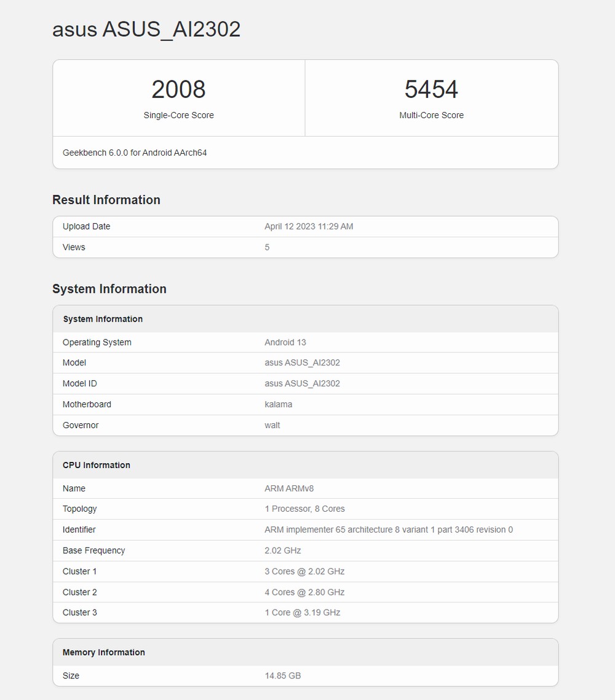Click the ARM implementer identifier text

(389, 530)
